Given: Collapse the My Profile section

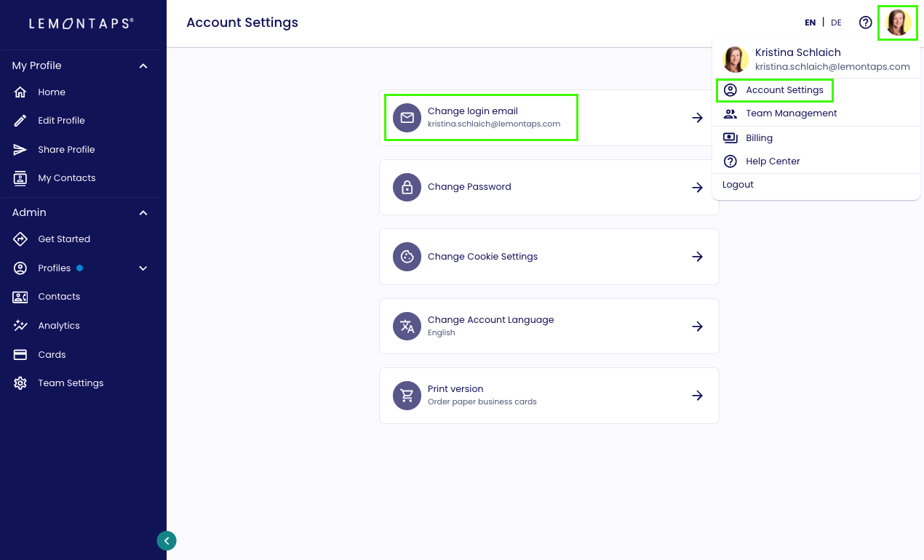Looking at the screenshot, I should [143, 66].
